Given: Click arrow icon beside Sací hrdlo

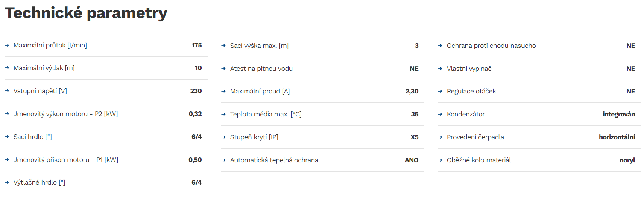Looking at the screenshot, I should pos(7,137).
